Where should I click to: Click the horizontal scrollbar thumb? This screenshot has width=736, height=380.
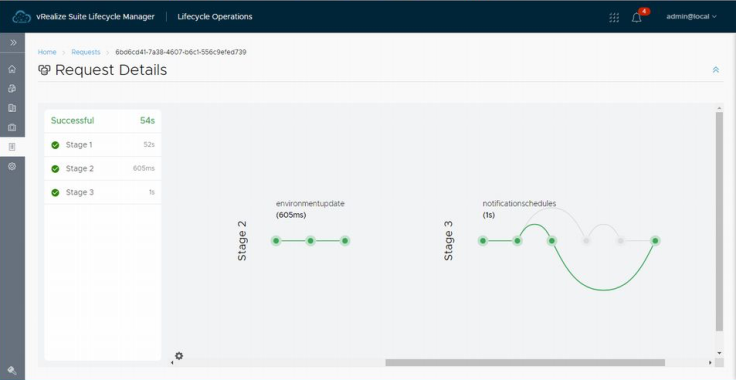[x=525, y=363]
